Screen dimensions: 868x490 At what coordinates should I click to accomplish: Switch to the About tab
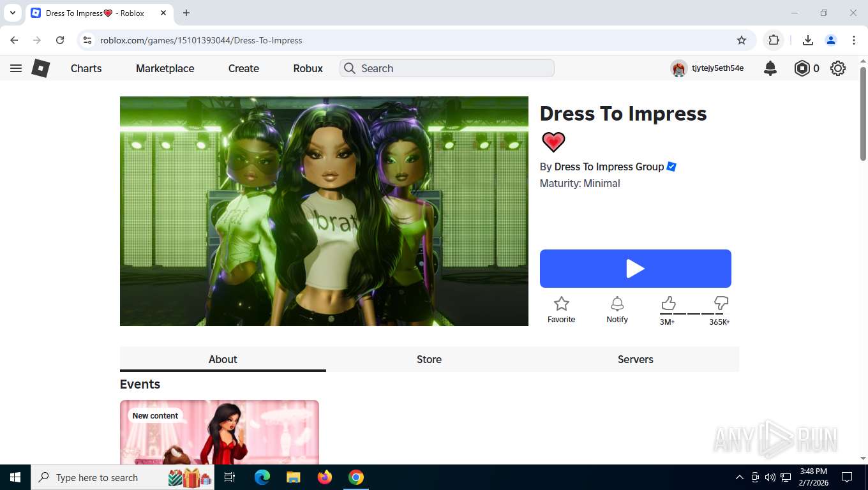(x=223, y=359)
